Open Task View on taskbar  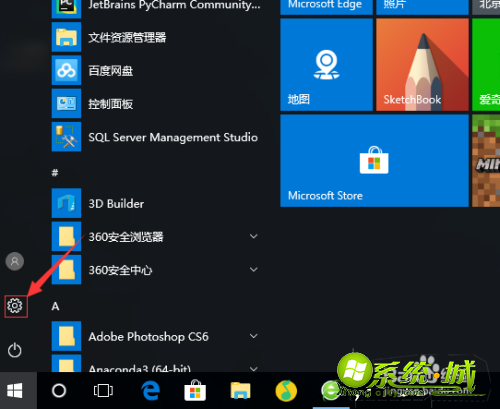click(x=103, y=390)
